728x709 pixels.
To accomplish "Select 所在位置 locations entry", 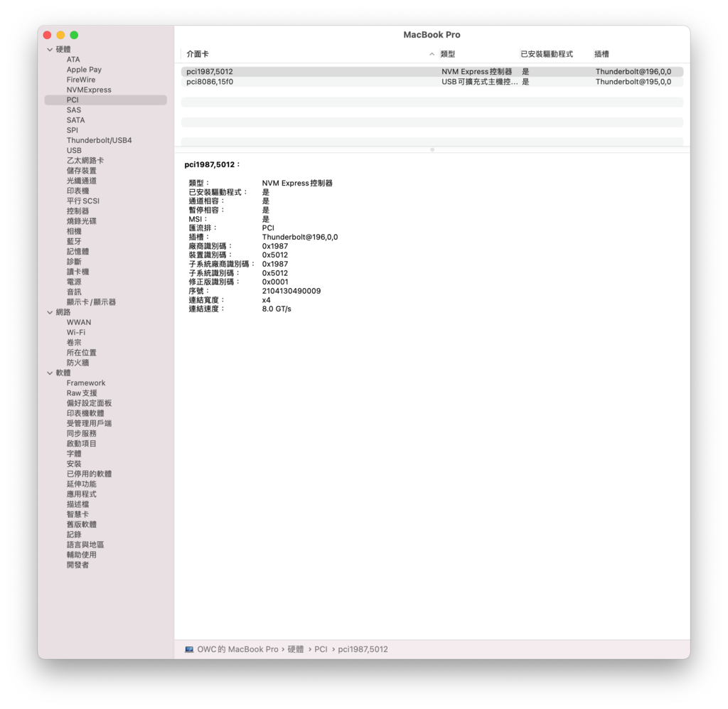I will tap(81, 353).
